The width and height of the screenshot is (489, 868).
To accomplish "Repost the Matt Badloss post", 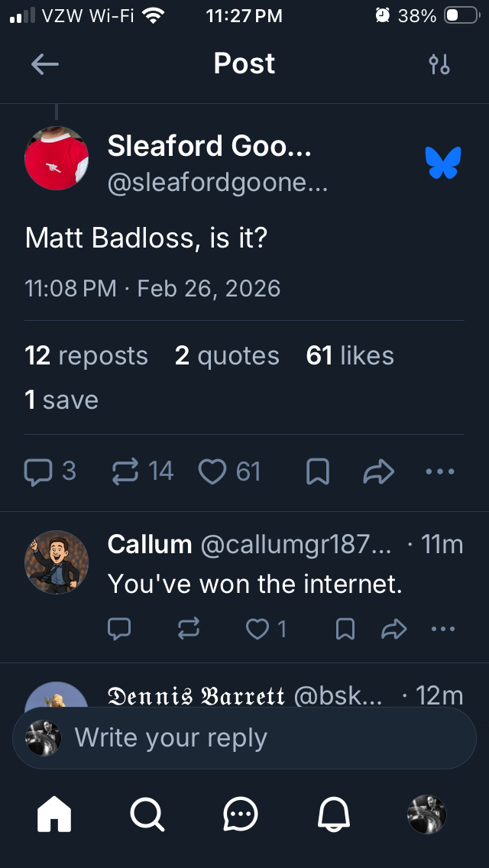I will click(x=125, y=472).
